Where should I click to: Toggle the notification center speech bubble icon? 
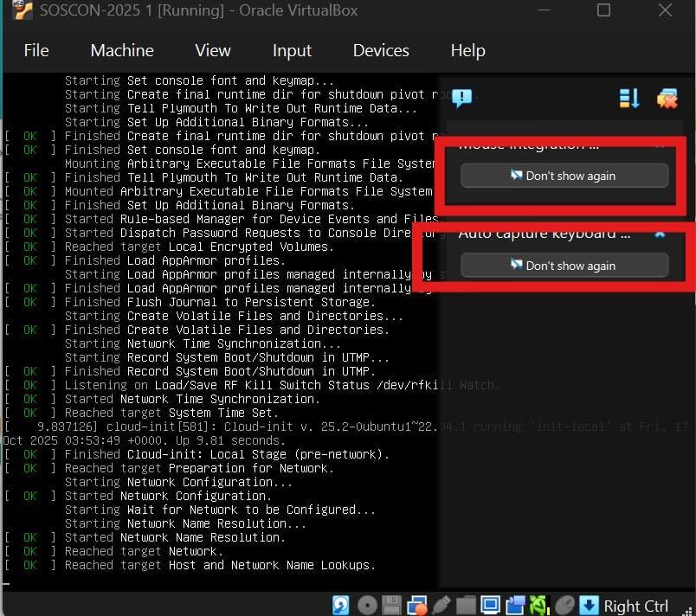point(461,98)
